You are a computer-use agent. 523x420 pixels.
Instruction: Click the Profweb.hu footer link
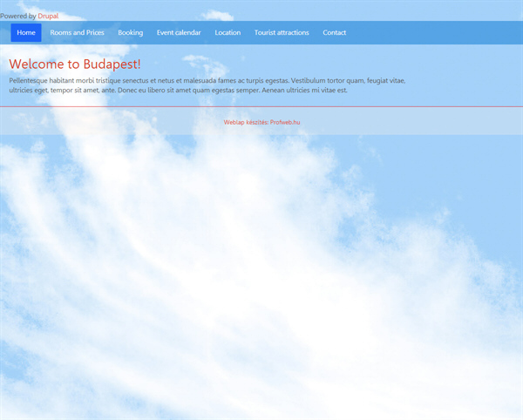[285, 122]
